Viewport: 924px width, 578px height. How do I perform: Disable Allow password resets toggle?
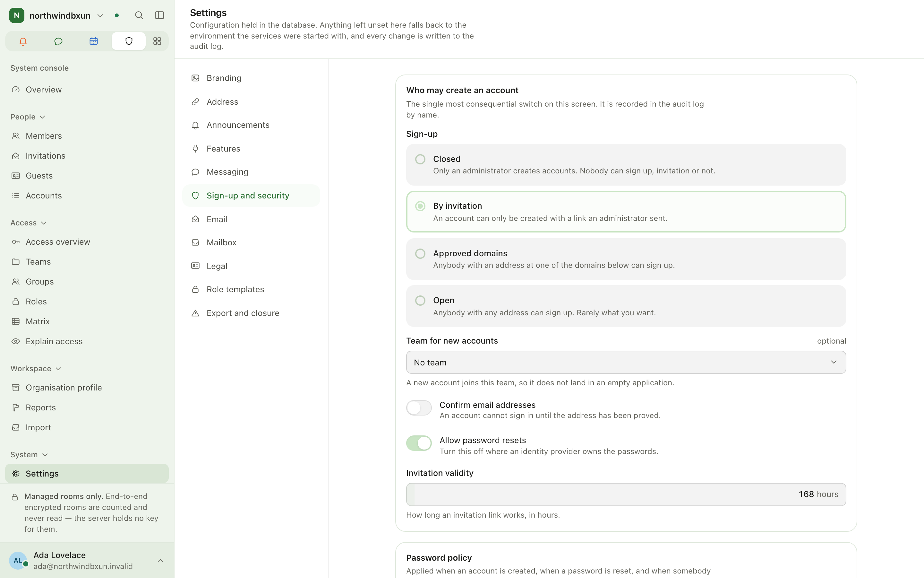click(x=419, y=443)
